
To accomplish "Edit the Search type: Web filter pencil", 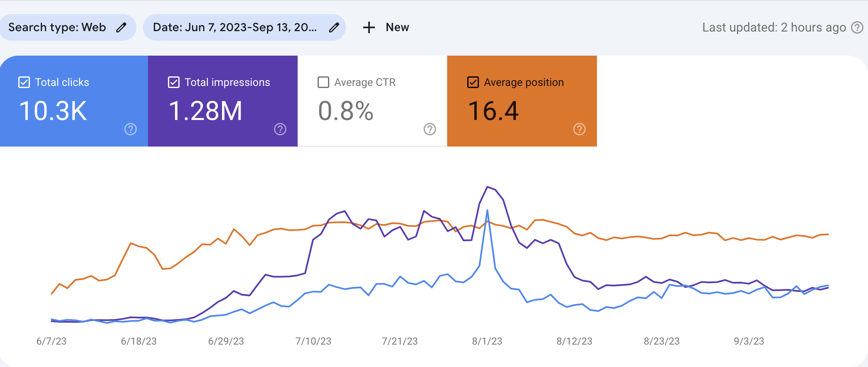I will tap(121, 28).
